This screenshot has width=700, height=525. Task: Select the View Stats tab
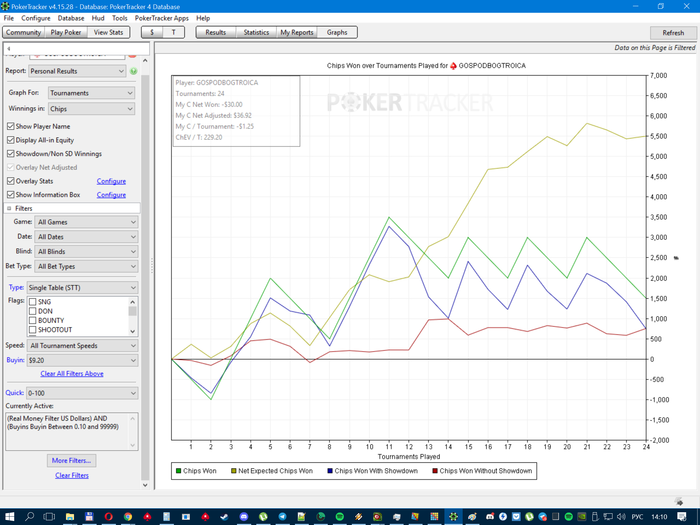click(x=108, y=33)
